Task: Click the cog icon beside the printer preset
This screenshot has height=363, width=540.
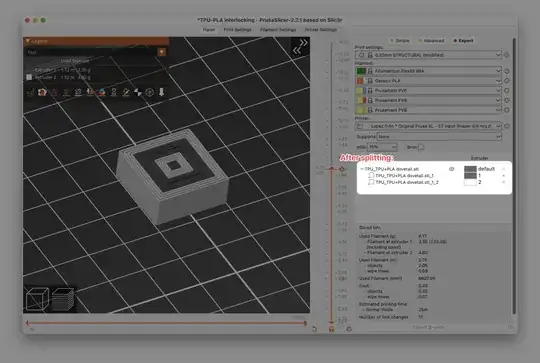Action: (x=507, y=126)
